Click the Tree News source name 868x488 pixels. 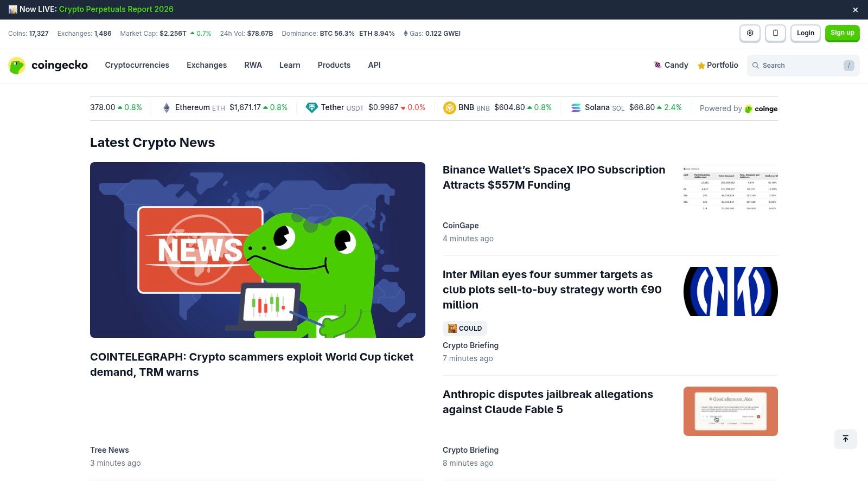(110, 450)
